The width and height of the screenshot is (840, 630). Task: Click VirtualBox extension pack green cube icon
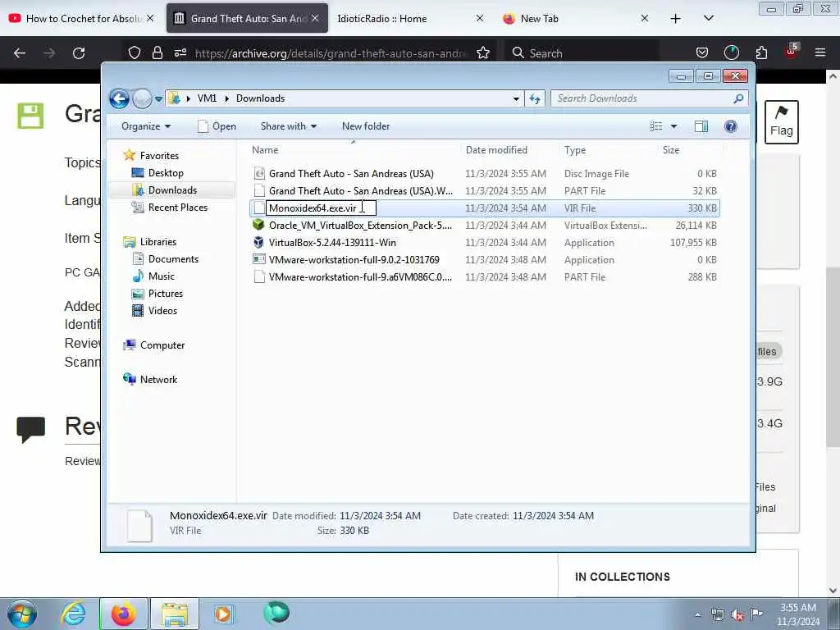[x=258, y=225]
